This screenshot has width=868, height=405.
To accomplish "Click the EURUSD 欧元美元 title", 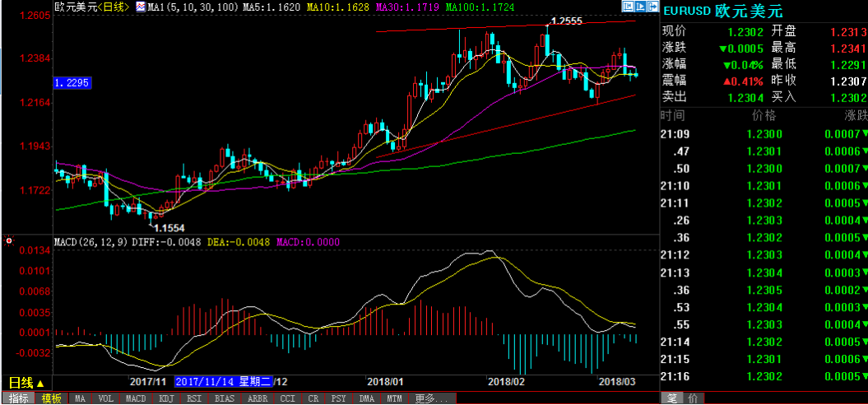I will coord(722,11).
